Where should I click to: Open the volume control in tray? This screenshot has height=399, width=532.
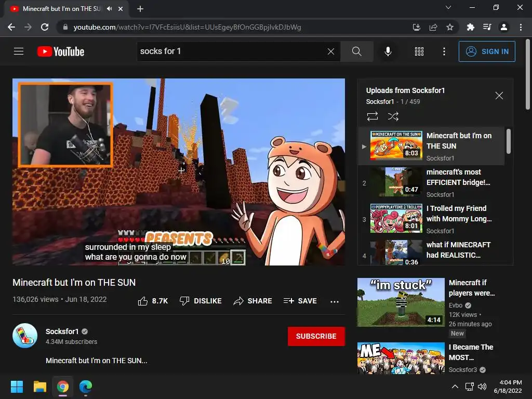(x=482, y=387)
